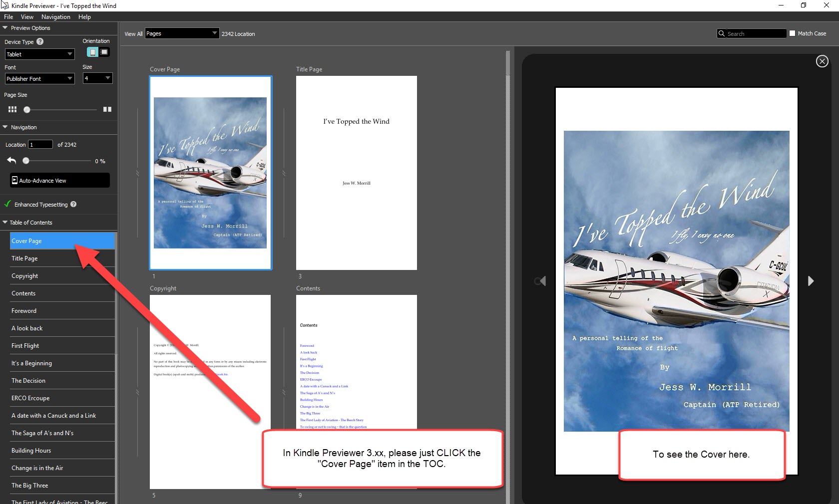Image resolution: width=839 pixels, height=504 pixels.
Task: Click the large page size icon
Action: click(107, 109)
